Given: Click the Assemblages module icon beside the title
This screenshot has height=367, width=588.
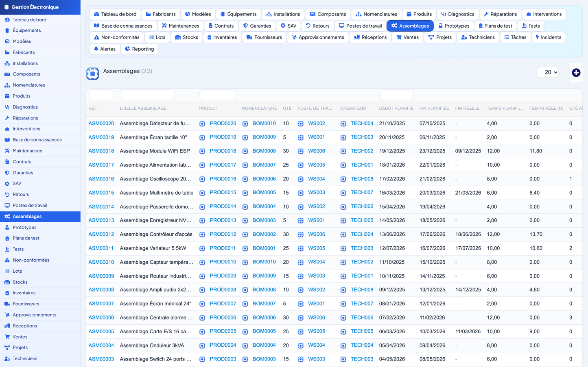Looking at the screenshot, I should click(93, 74).
